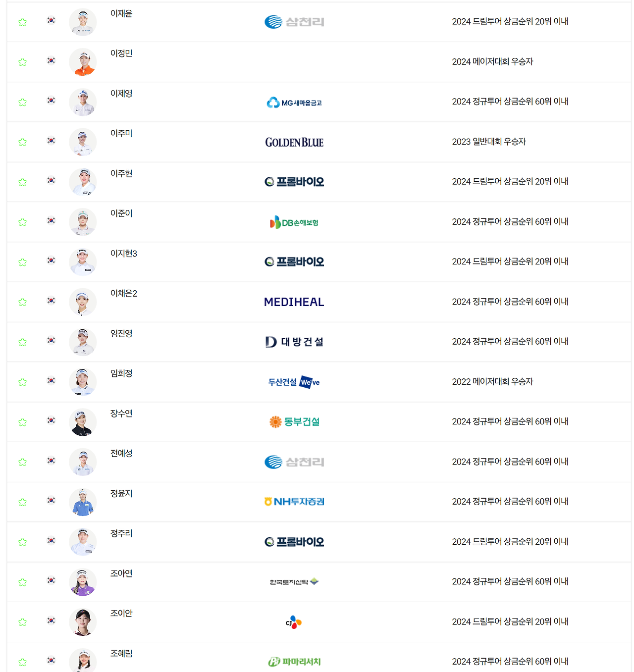Click the CJ sponsor logo
This screenshot has height=672, width=634.
coord(294,622)
